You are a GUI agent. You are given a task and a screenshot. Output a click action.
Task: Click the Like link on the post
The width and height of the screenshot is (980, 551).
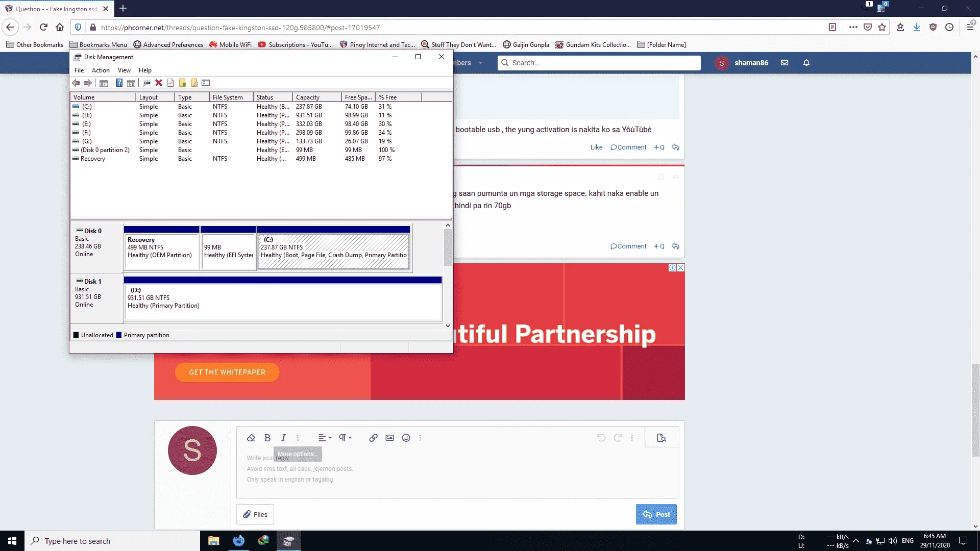pyautogui.click(x=596, y=147)
